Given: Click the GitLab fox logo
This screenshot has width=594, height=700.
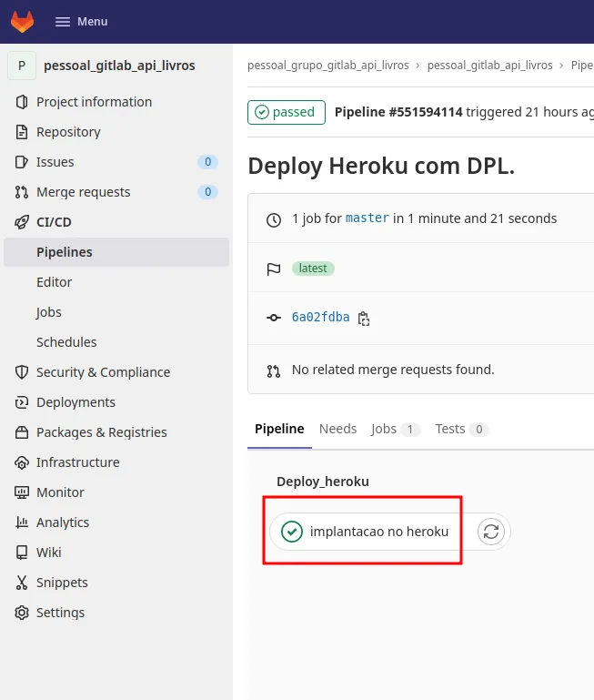Looking at the screenshot, I should pos(23,22).
